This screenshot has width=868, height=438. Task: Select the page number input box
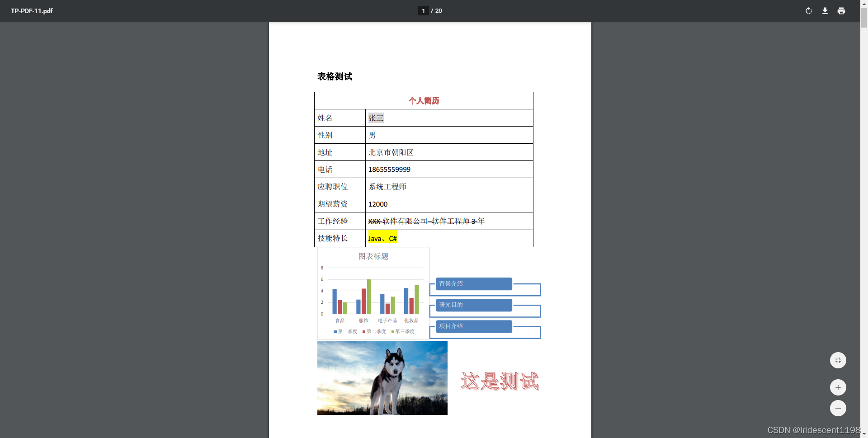(x=423, y=11)
